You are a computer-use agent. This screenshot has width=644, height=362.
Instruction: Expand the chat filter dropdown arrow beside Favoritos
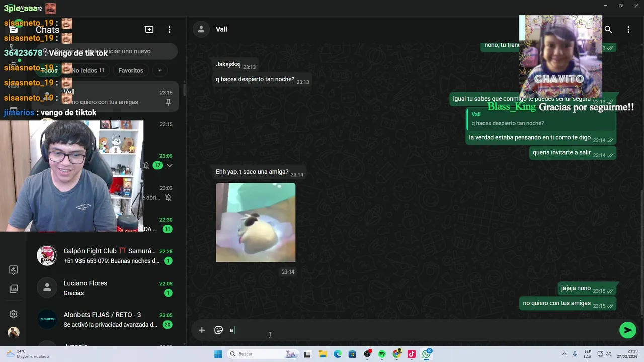[x=159, y=71]
